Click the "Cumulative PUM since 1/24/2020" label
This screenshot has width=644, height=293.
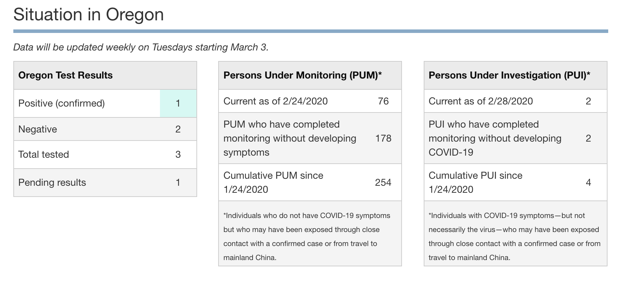273,183
